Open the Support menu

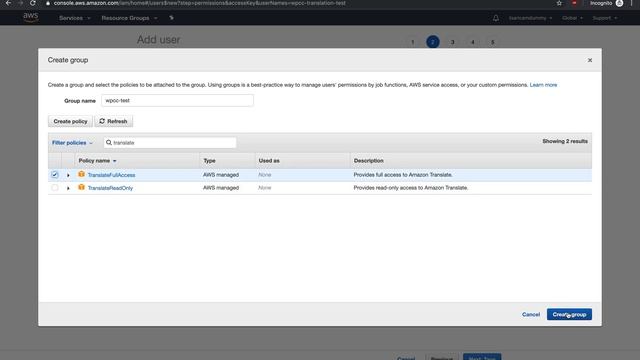pos(605,18)
